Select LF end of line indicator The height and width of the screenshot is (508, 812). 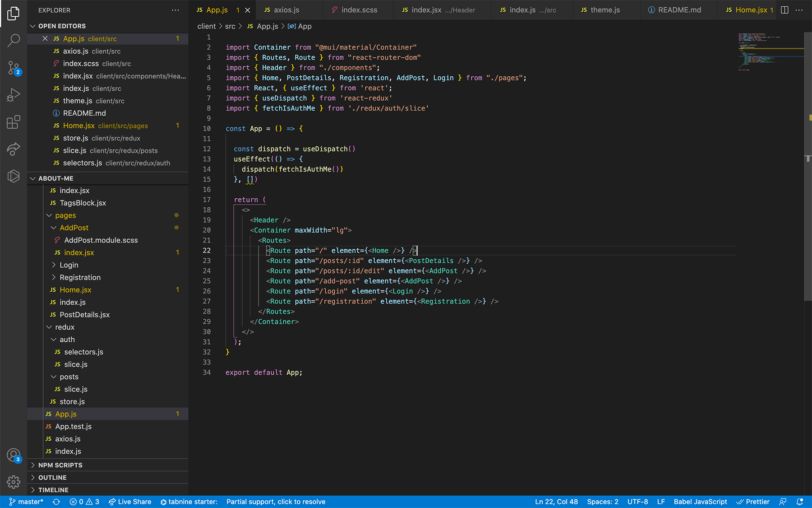[x=661, y=502]
